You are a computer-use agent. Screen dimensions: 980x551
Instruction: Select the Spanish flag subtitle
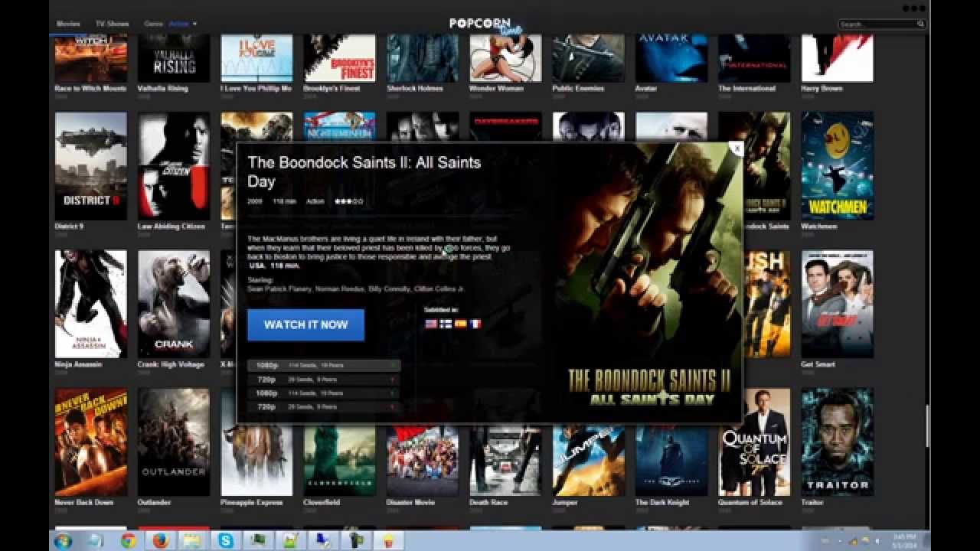(460, 324)
